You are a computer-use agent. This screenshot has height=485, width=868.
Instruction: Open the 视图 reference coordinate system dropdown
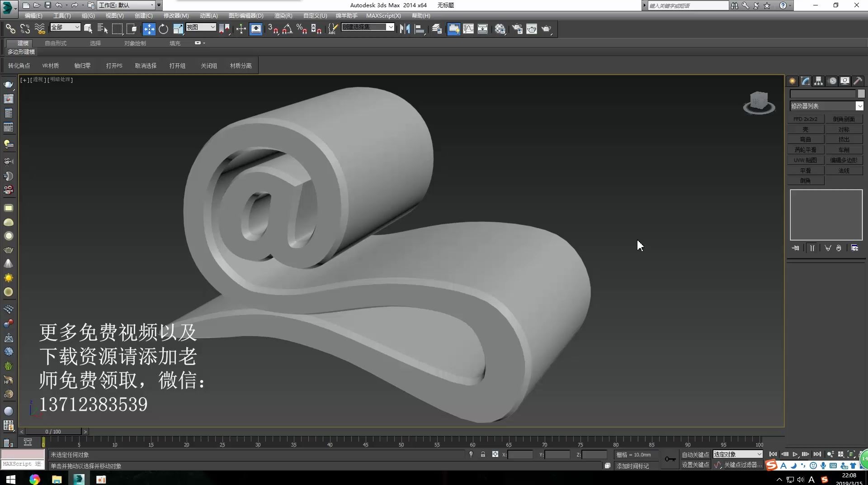click(x=200, y=27)
